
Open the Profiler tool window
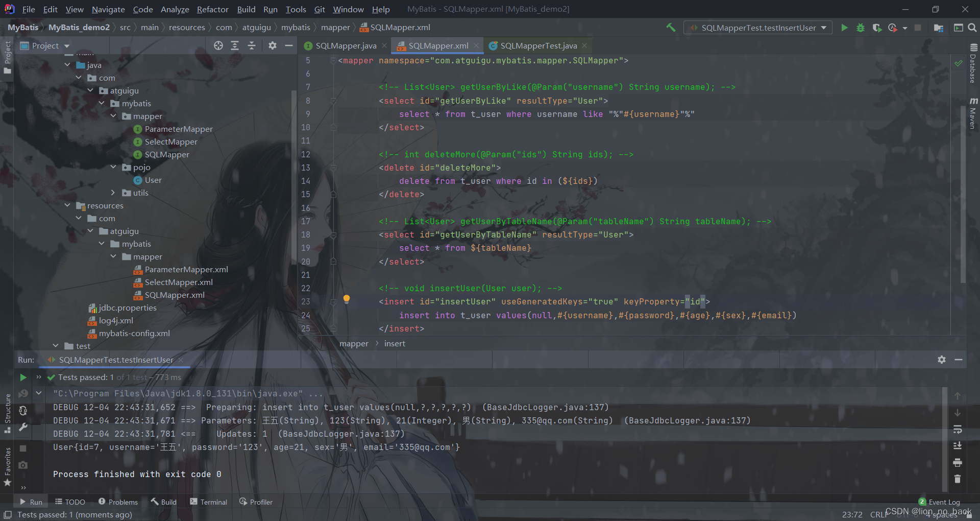(256, 502)
